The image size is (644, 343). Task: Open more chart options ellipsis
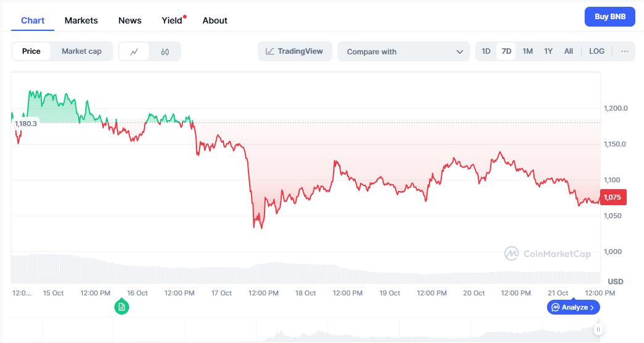click(624, 51)
